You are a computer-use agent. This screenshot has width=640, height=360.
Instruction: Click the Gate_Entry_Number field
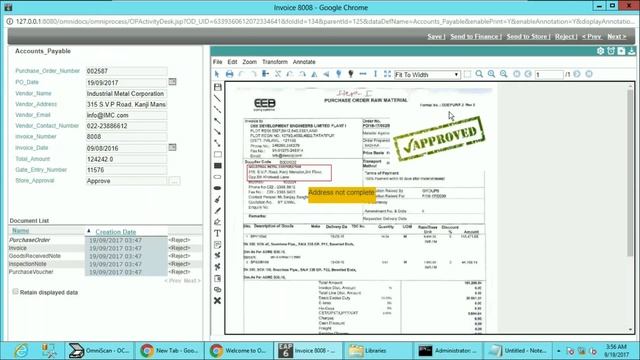[x=127, y=170]
